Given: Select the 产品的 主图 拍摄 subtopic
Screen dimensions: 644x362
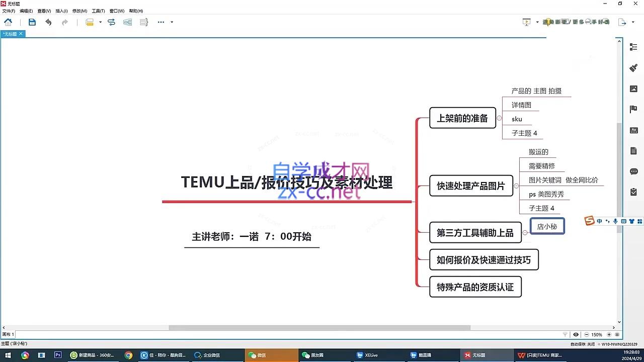Looking at the screenshot, I should 536,91.
